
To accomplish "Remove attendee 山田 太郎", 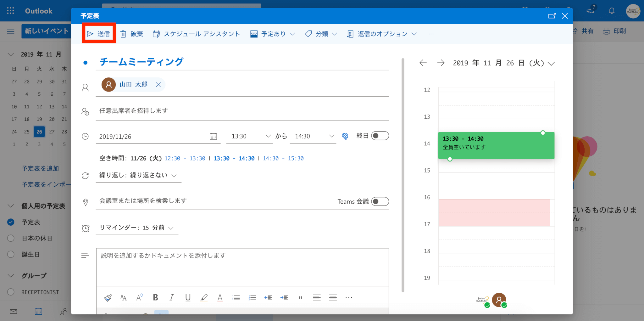I will click(158, 84).
